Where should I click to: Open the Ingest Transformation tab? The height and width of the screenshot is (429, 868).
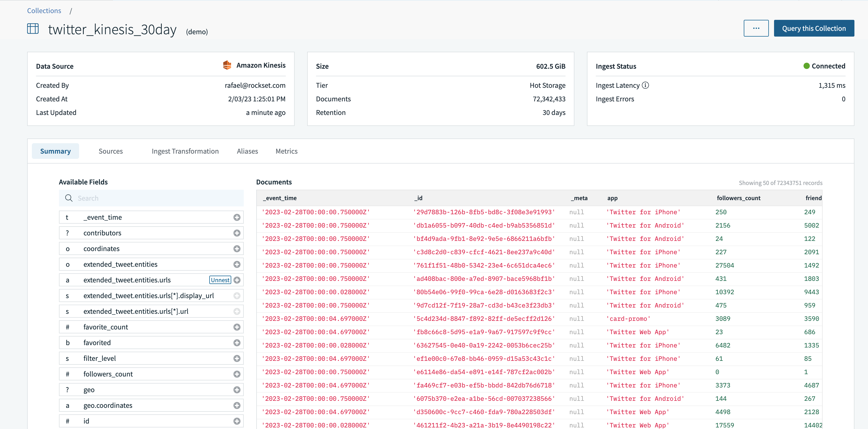pos(185,152)
